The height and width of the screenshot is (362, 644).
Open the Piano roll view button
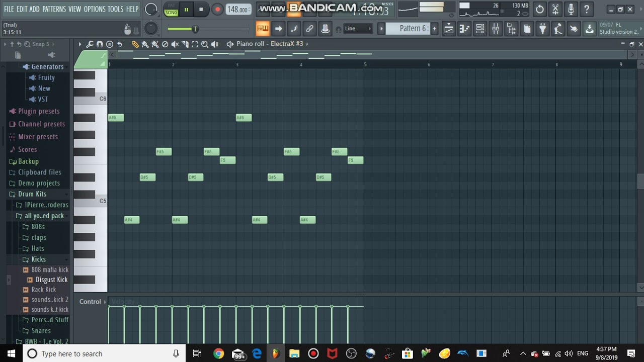464,29
